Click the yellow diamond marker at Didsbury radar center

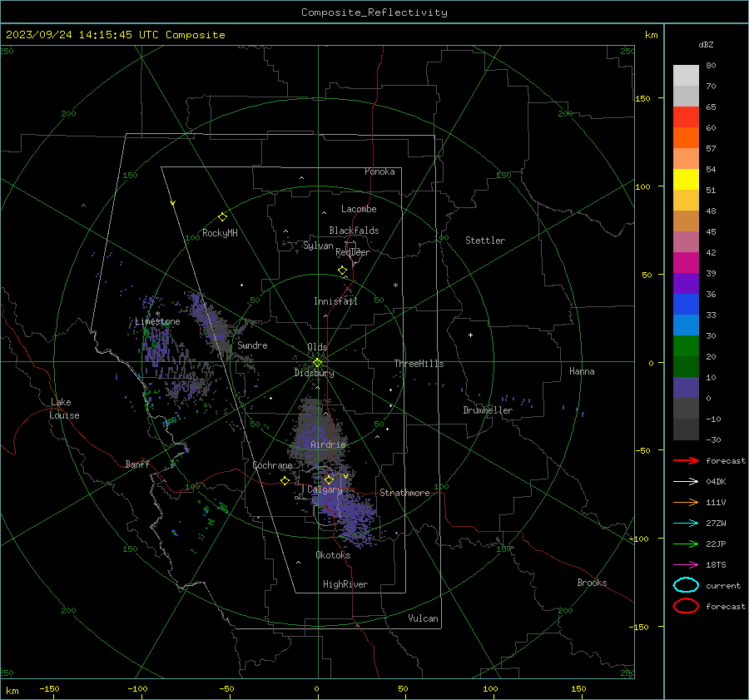[x=317, y=363]
